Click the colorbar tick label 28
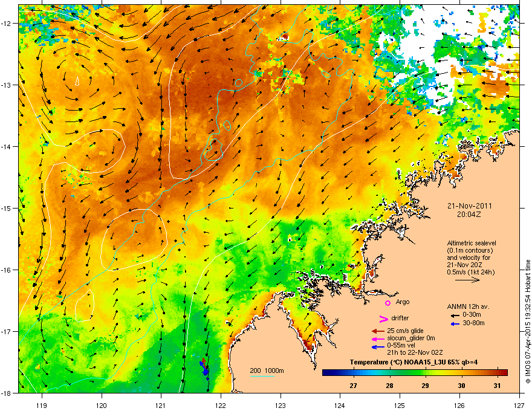 pos(389,386)
